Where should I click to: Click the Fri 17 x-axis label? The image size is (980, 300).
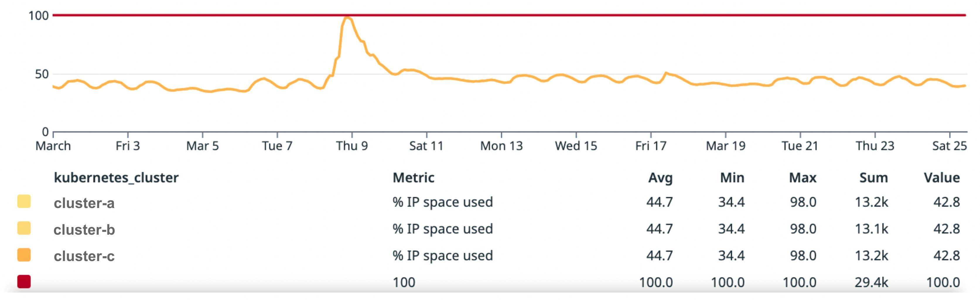point(651,146)
